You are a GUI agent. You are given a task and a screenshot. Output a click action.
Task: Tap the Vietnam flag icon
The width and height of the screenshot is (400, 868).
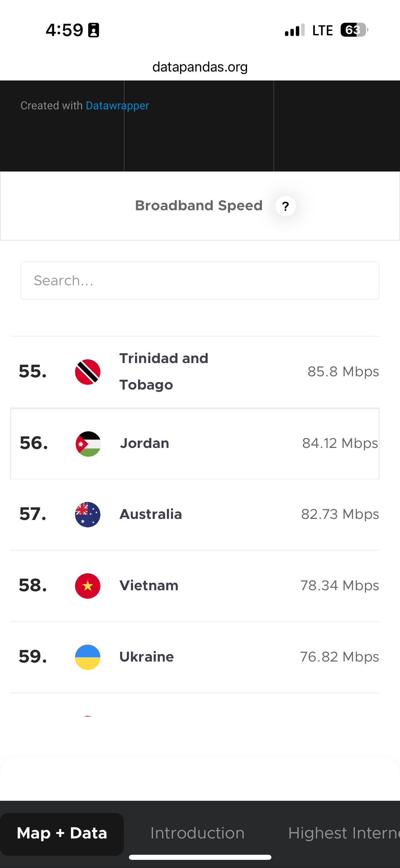coord(88,586)
